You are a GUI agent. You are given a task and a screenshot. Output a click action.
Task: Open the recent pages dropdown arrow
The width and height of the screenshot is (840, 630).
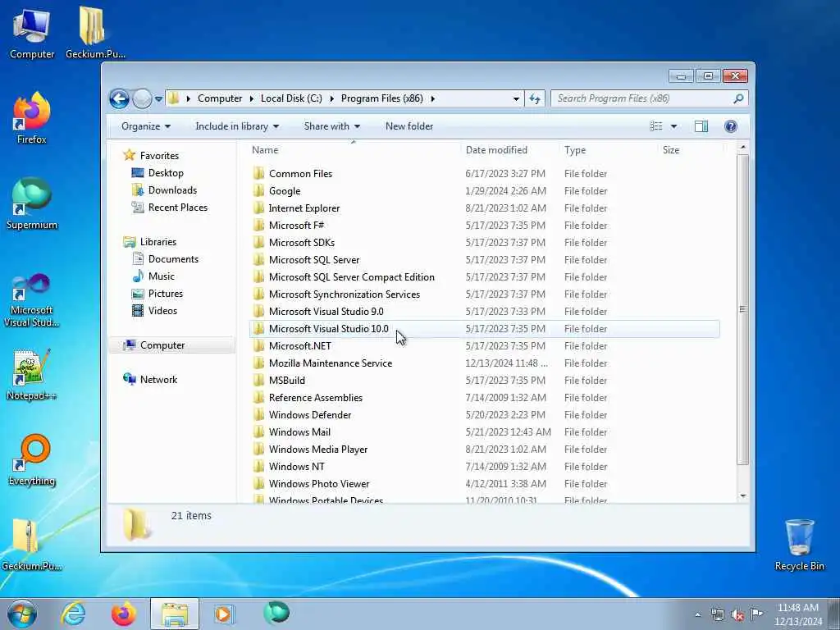point(158,99)
